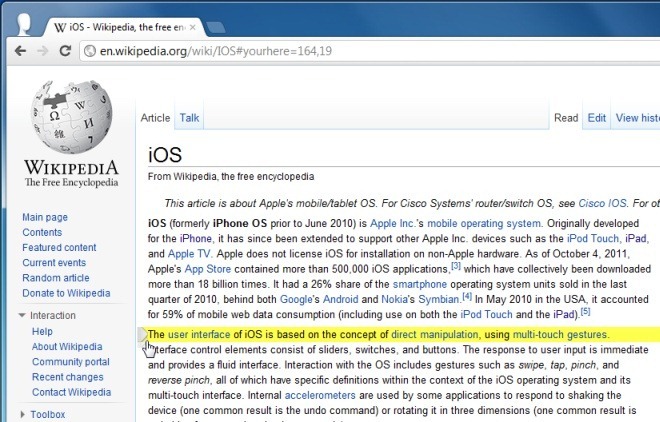660x422 pixels.
Task: Follow the user interface link in highlighted line
Action: (x=199, y=334)
